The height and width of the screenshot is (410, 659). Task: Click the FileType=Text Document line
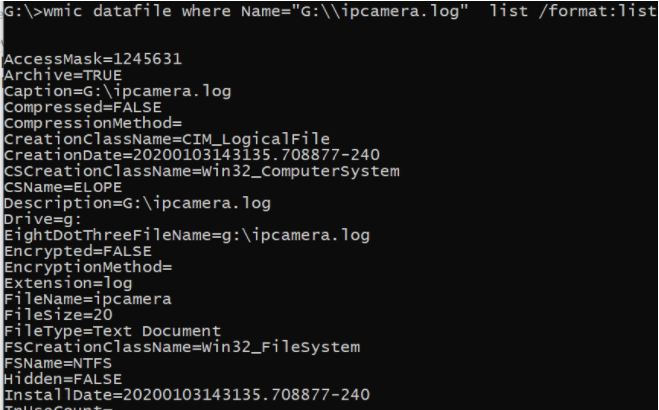[x=112, y=331]
